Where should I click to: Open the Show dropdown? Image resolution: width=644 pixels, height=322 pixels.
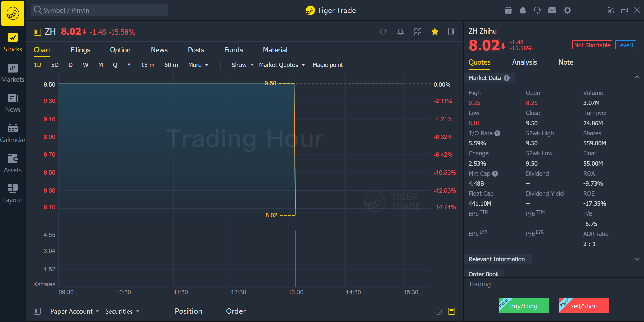pyautogui.click(x=243, y=65)
